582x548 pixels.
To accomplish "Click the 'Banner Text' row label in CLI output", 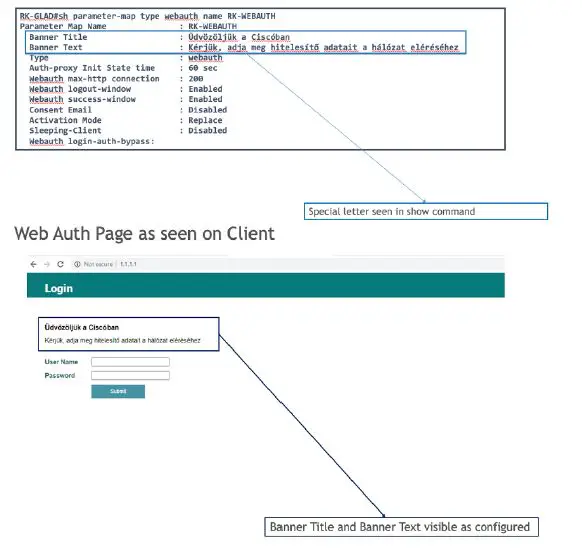I will (56, 47).
